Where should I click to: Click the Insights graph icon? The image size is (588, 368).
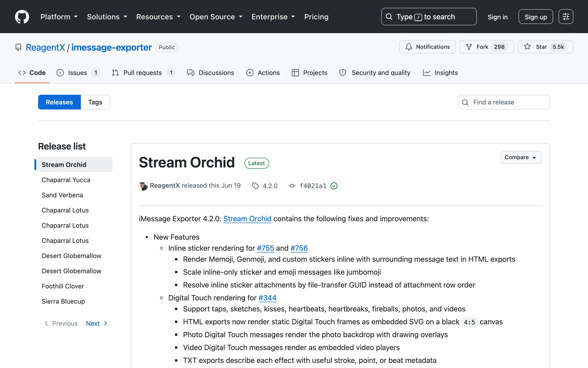tap(427, 72)
